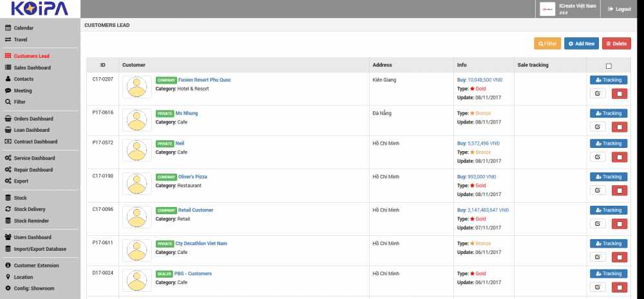Image resolution: width=644 pixels, height=299 pixels.
Task: Open the Cty Decathlon Viet Nam link
Action: pyautogui.click(x=201, y=244)
